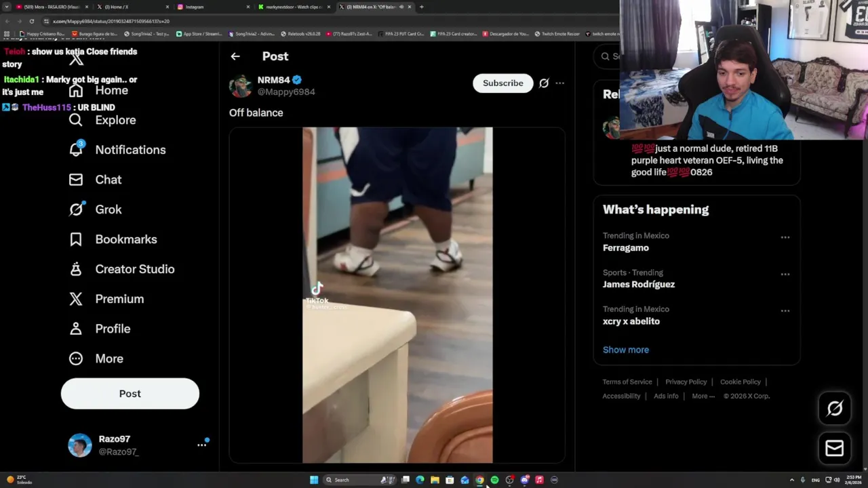
Task: Switch to the markynextdoor Kick tab
Action: pos(294,7)
